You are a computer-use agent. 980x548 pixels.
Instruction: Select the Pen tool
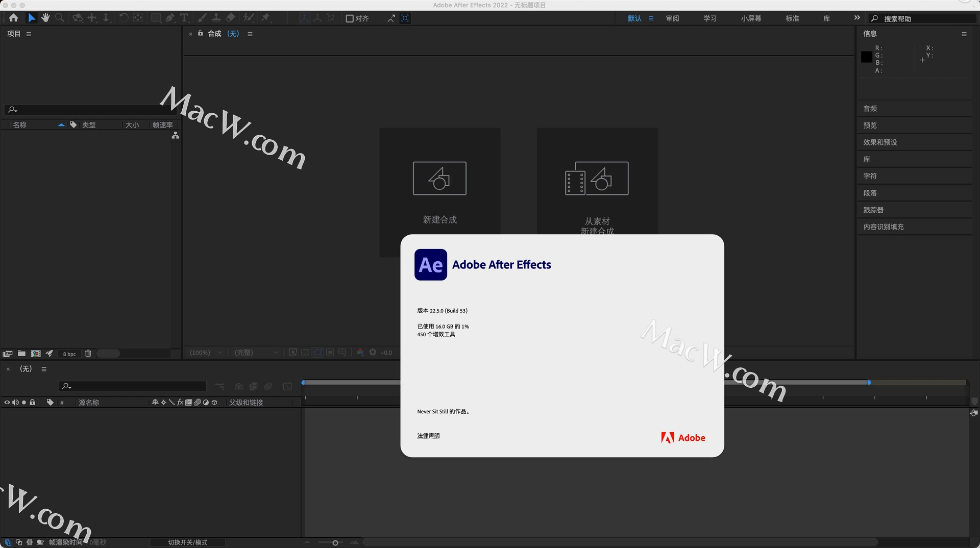tap(170, 18)
